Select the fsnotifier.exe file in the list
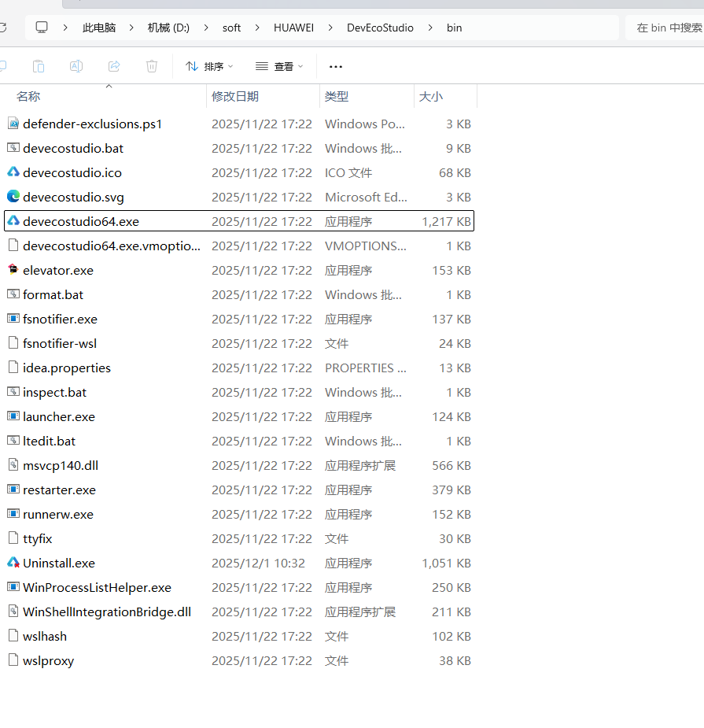This screenshot has width=704, height=728. pos(59,319)
